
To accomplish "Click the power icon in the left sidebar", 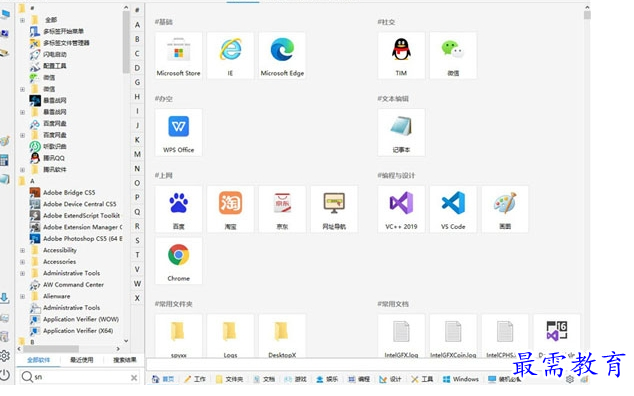I will coord(4,375).
